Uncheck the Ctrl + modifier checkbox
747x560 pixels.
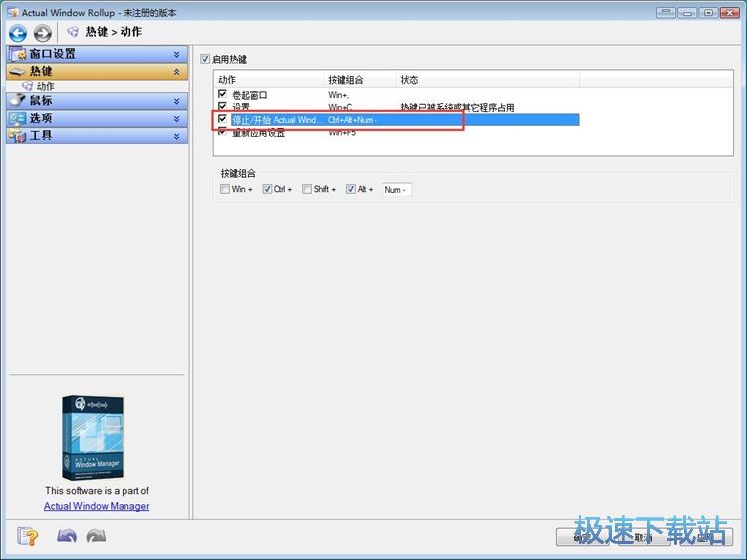point(267,189)
